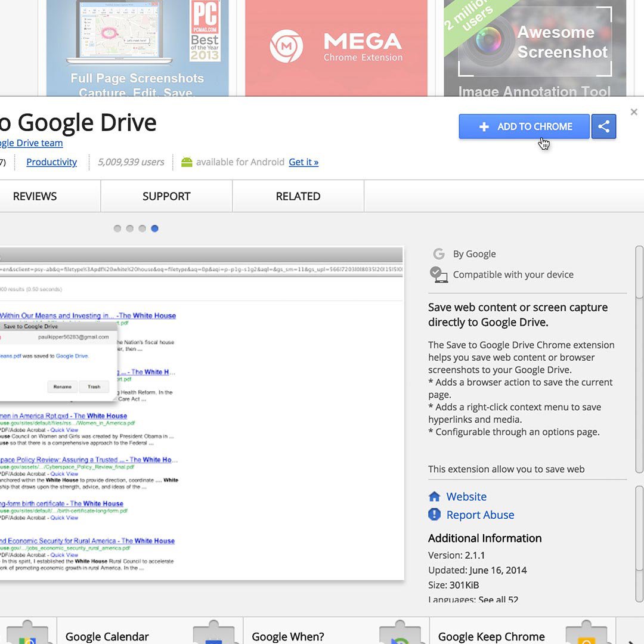644x644 pixels.
Task: Click the 'Additional Information' heading
Action: 485,538
